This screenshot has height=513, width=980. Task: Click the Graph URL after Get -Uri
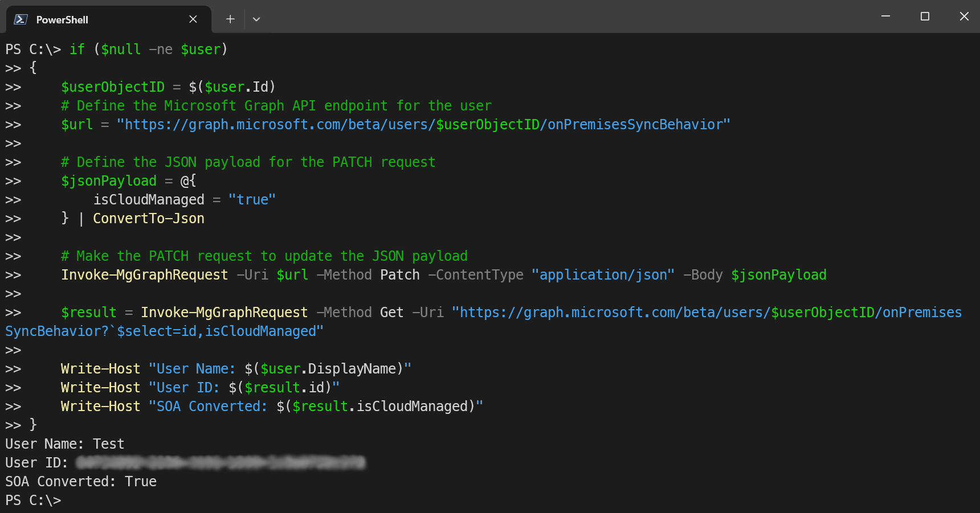707,313
